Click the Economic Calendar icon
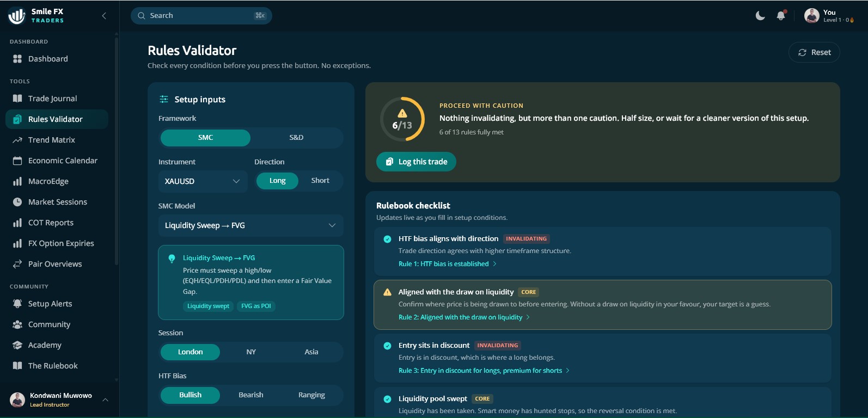The height and width of the screenshot is (418, 868). click(17, 161)
